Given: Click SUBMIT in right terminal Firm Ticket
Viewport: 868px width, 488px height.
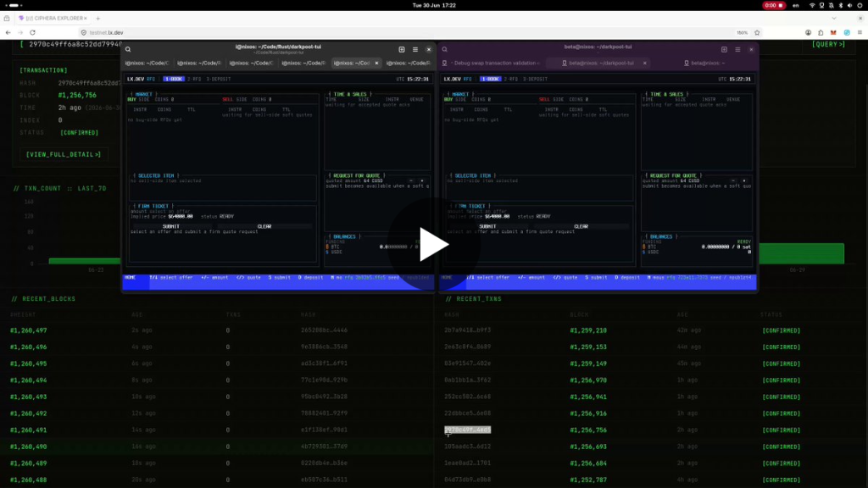Looking at the screenshot, I should coord(487,226).
